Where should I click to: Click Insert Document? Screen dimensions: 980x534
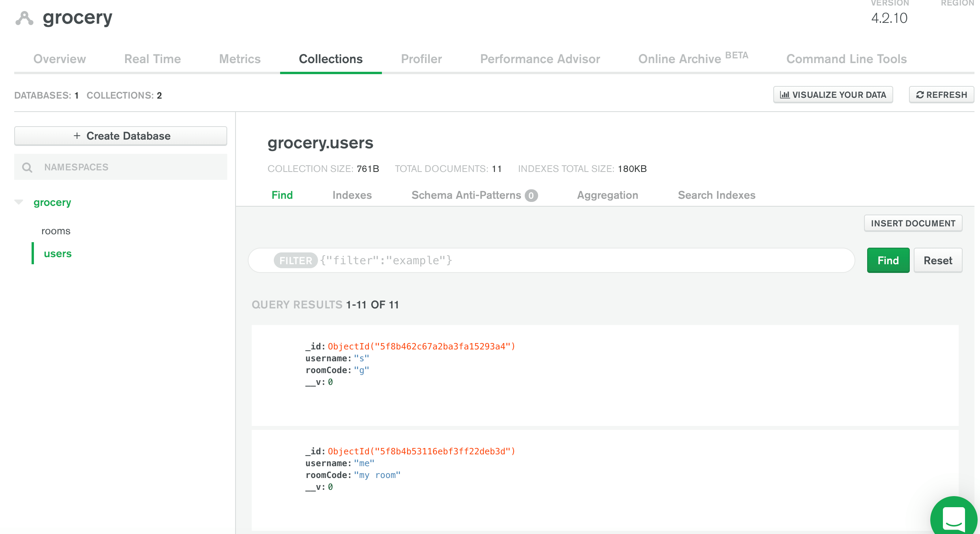pyautogui.click(x=913, y=224)
